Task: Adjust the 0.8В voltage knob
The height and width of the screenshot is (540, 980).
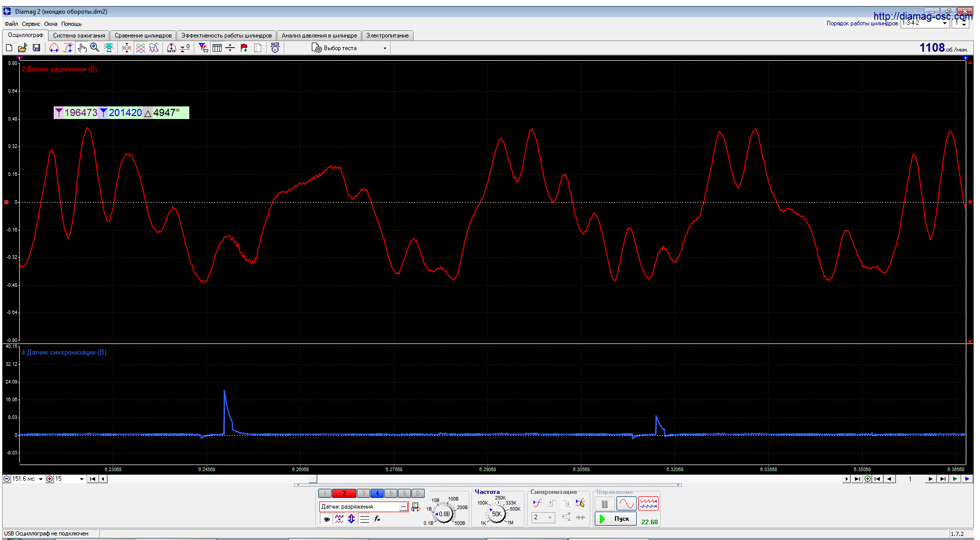Action: pyautogui.click(x=444, y=514)
